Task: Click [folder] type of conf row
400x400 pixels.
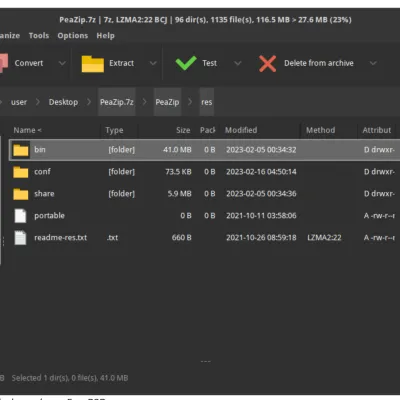Action: point(122,172)
